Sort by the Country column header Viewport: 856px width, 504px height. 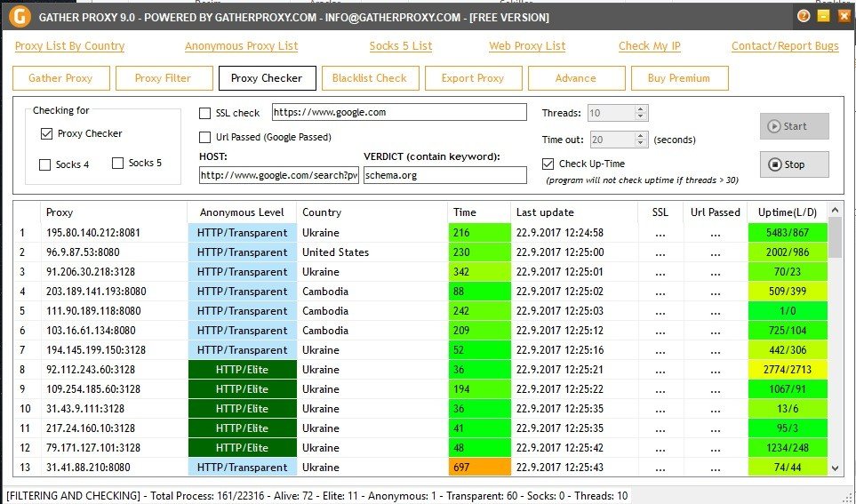click(372, 212)
